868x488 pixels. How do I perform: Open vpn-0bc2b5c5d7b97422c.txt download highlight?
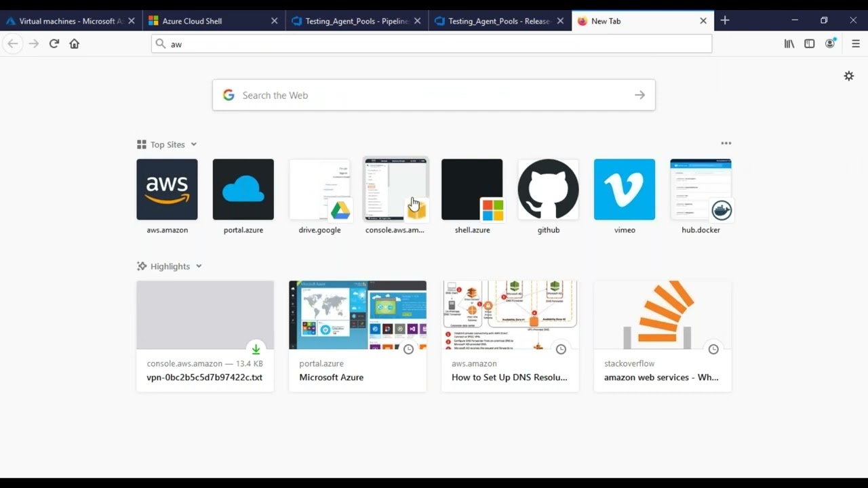205,336
